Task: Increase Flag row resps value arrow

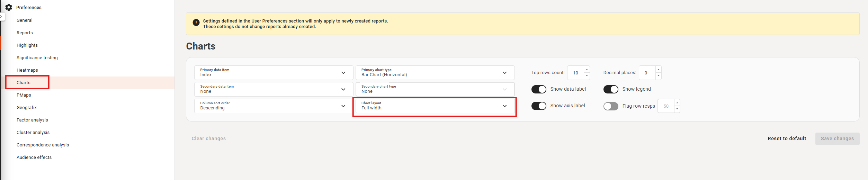Action: pyautogui.click(x=677, y=103)
